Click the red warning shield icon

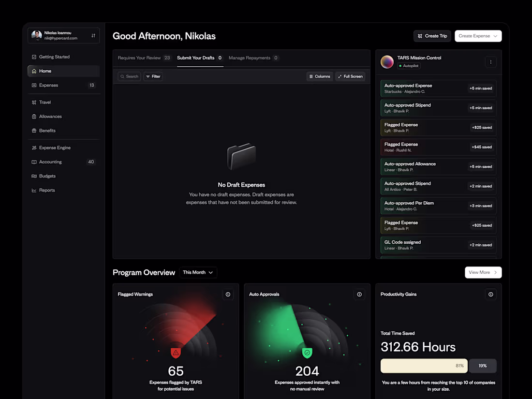pos(176,353)
